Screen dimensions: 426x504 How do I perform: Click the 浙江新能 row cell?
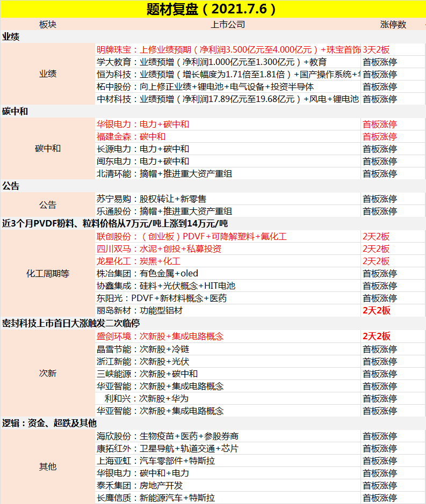228,362
